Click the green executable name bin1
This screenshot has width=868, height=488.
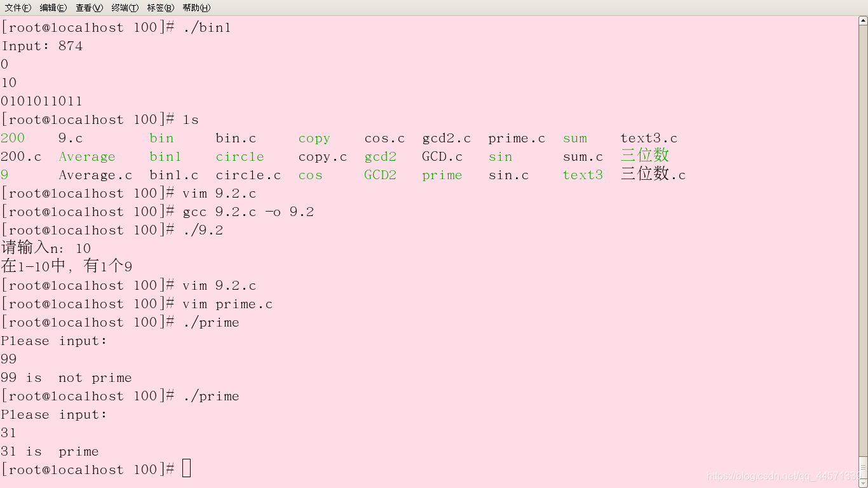click(x=165, y=157)
